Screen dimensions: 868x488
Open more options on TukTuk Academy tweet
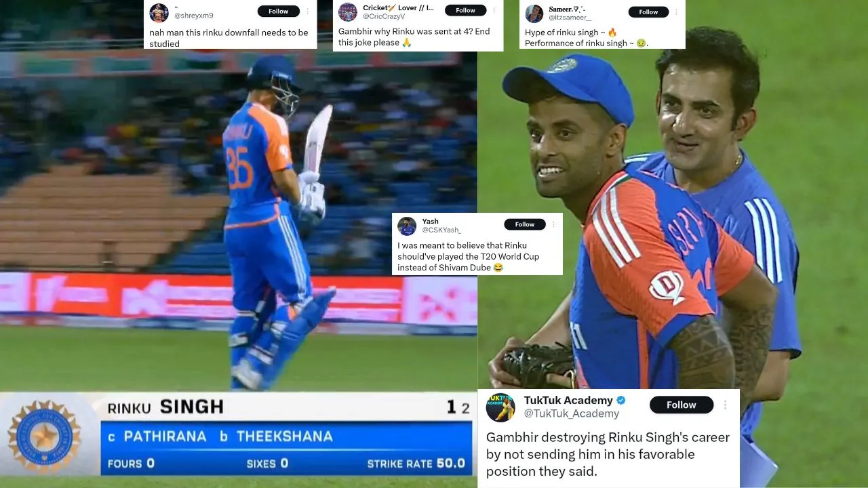[725, 405]
